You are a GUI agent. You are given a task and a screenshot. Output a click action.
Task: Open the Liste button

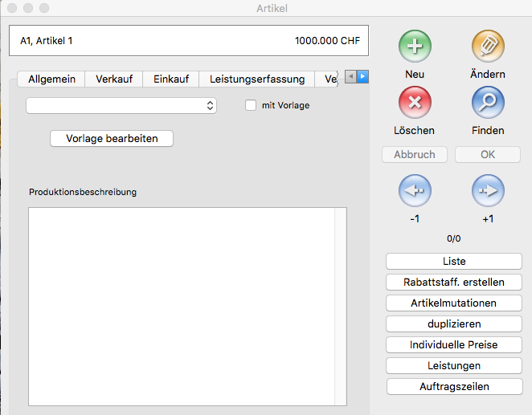(454, 261)
